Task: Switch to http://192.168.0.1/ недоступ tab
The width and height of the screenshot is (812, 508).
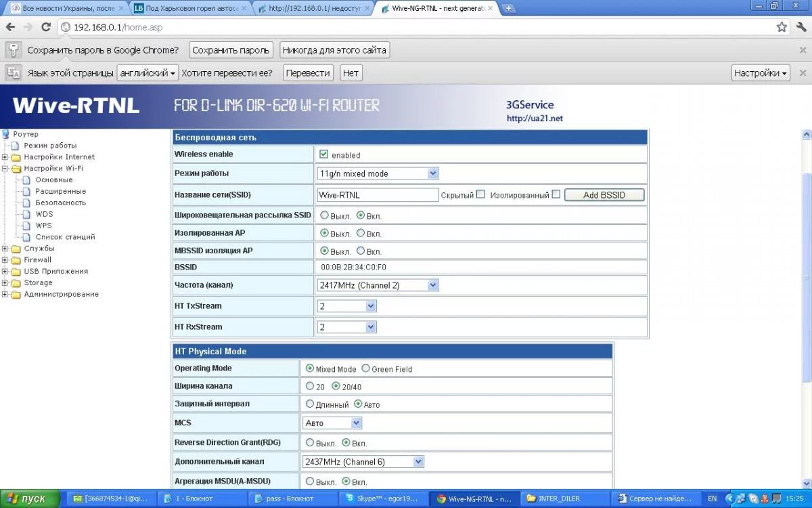Action: click(313, 8)
